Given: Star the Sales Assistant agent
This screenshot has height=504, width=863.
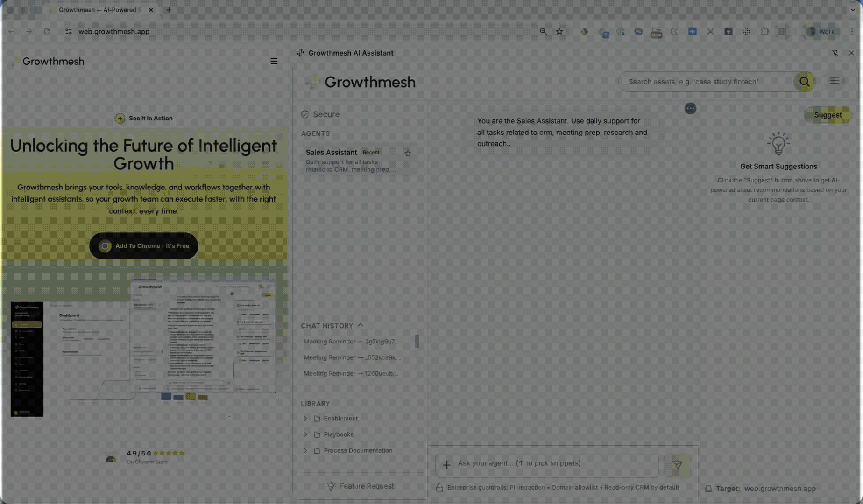Looking at the screenshot, I should (408, 153).
